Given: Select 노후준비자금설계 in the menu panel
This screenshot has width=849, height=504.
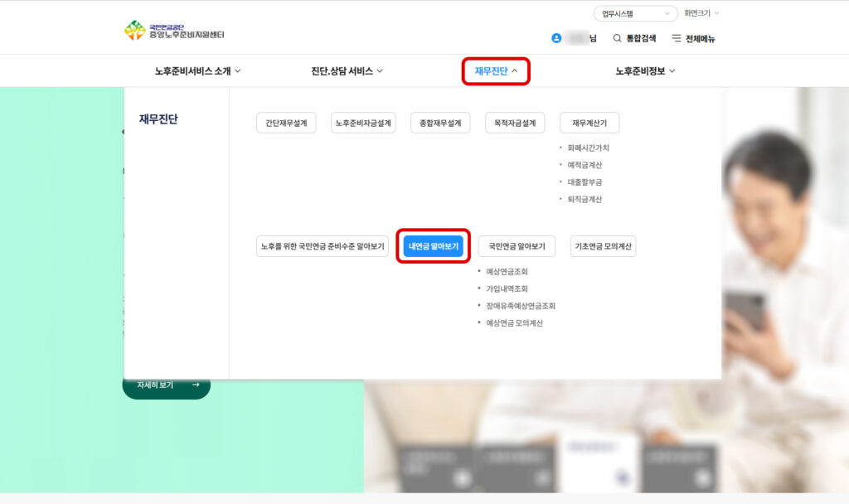Looking at the screenshot, I should point(363,124).
